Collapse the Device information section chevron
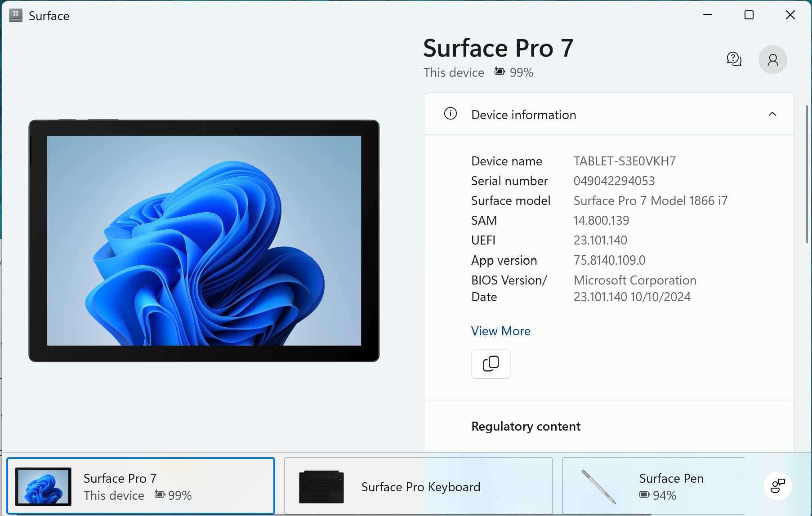The height and width of the screenshot is (516, 812). coord(772,114)
